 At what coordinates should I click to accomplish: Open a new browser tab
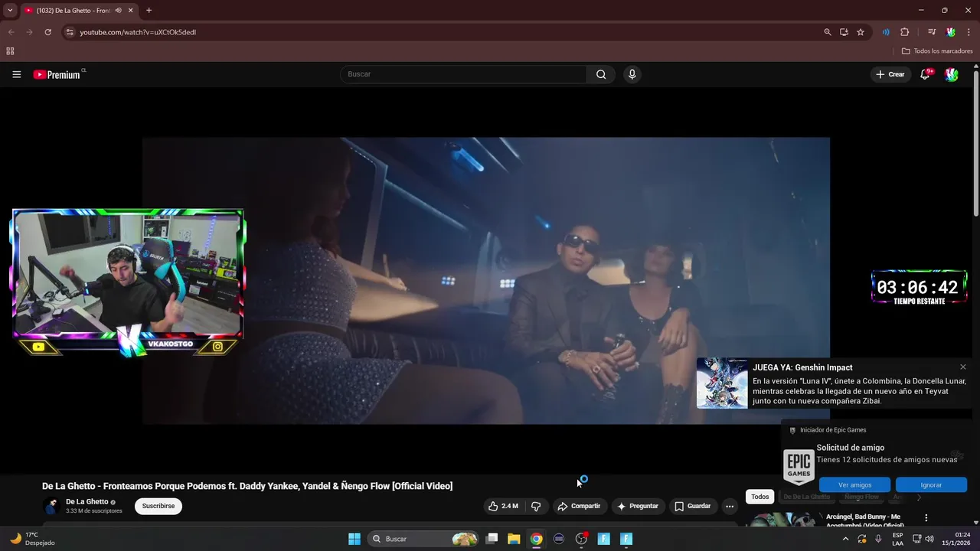point(149,11)
